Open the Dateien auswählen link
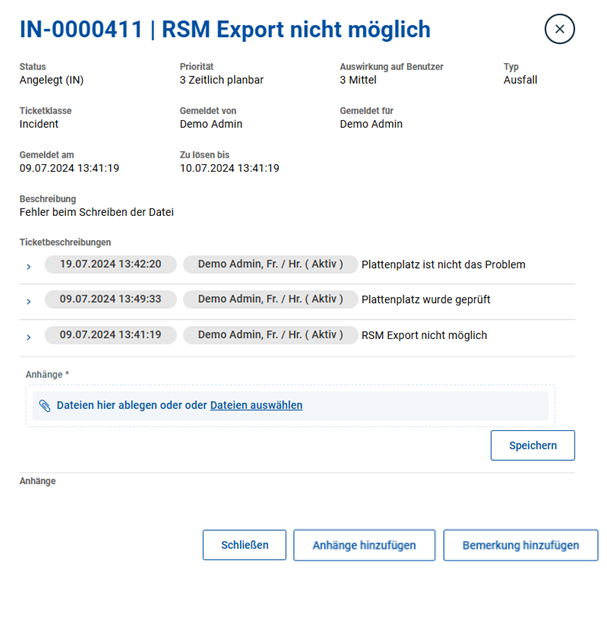Viewport: 607px width, 643px height. coord(256,405)
